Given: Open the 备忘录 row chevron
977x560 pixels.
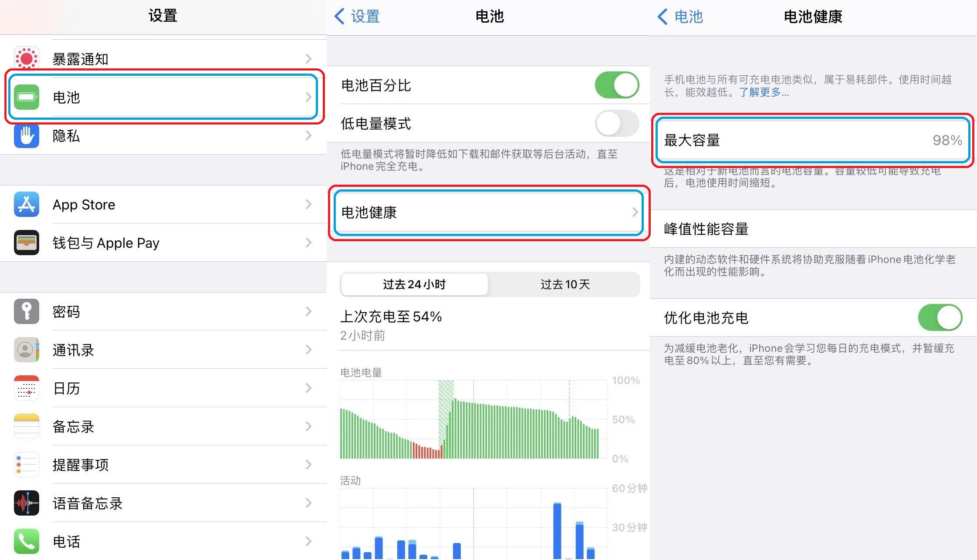Looking at the screenshot, I should (x=309, y=427).
